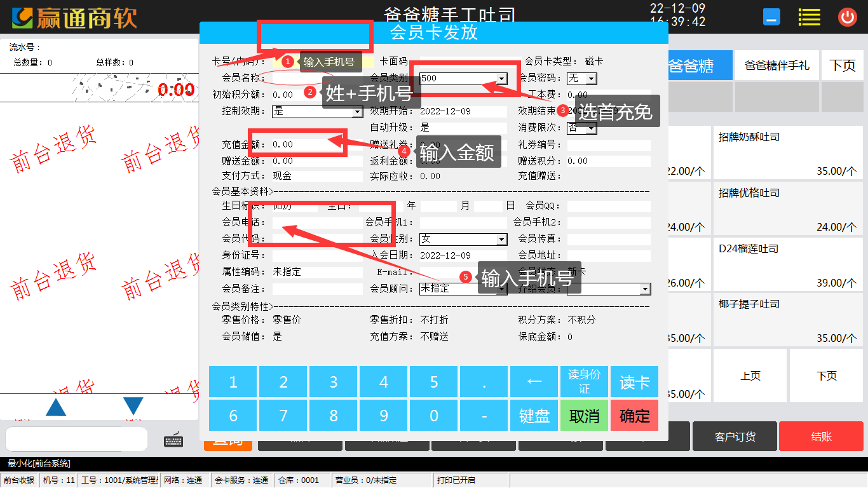Click the 效期开始 date field
The height and width of the screenshot is (488, 868).
pyautogui.click(x=463, y=111)
